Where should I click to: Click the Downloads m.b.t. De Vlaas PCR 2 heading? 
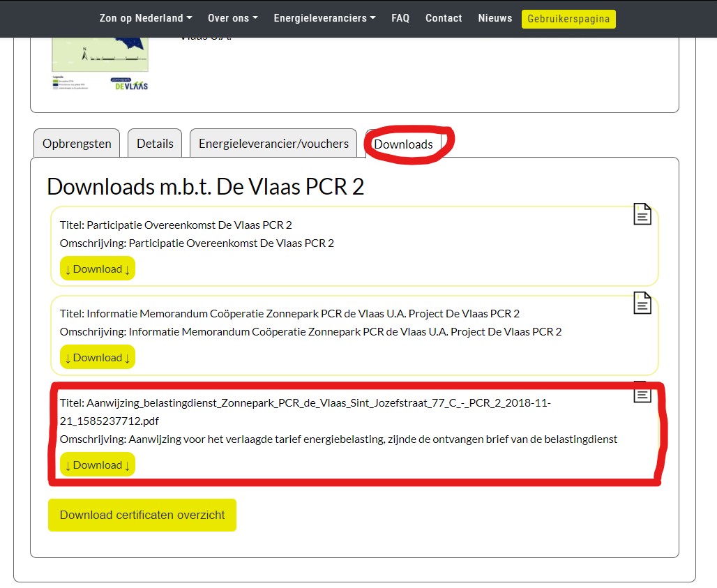pos(205,186)
